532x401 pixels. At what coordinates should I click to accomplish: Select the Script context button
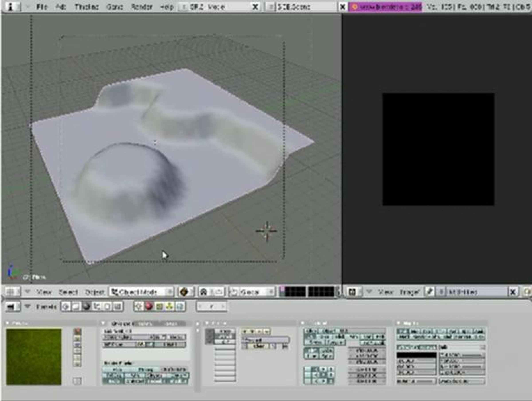coord(76,306)
